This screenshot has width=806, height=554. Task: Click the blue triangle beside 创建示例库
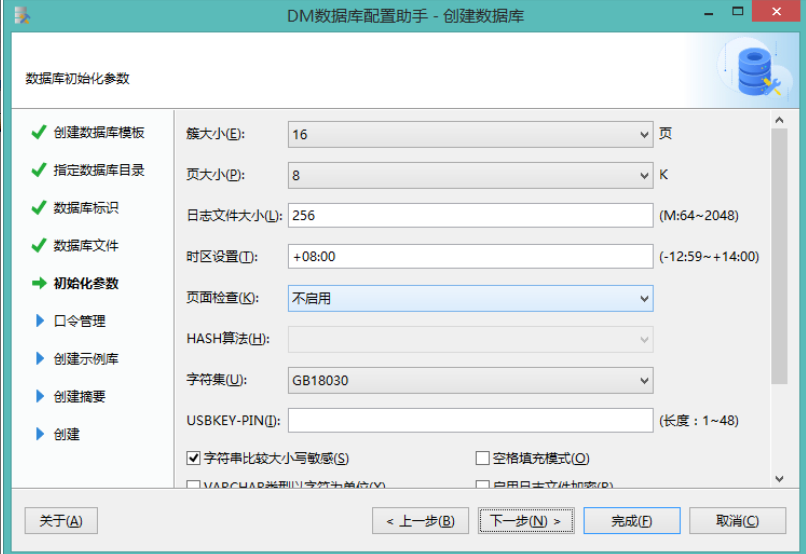click(40, 359)
